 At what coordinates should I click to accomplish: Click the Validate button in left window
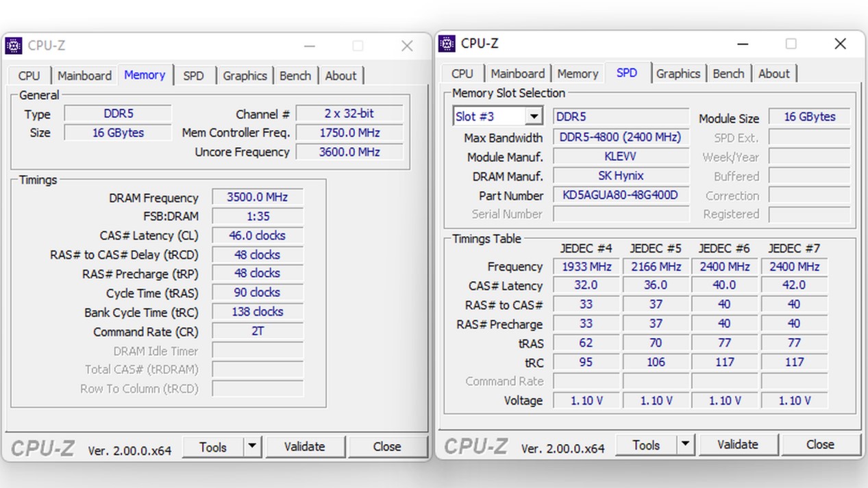(x=306, y=446)
